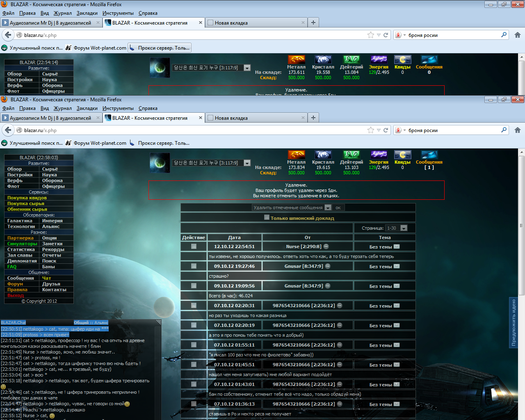Check the message dated 07.10.12 01:55:11
Viewport: 525px width, 420px height.
tap(194, 345)
